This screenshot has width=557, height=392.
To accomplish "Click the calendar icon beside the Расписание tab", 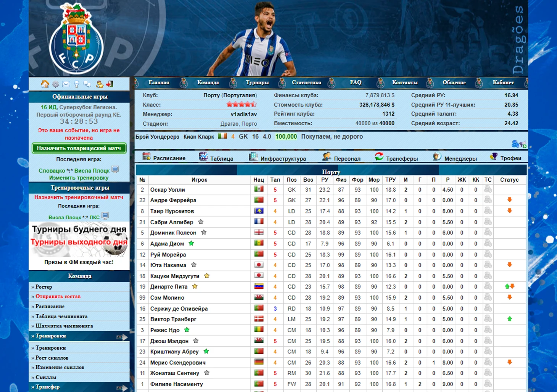I will click(146, 156).
